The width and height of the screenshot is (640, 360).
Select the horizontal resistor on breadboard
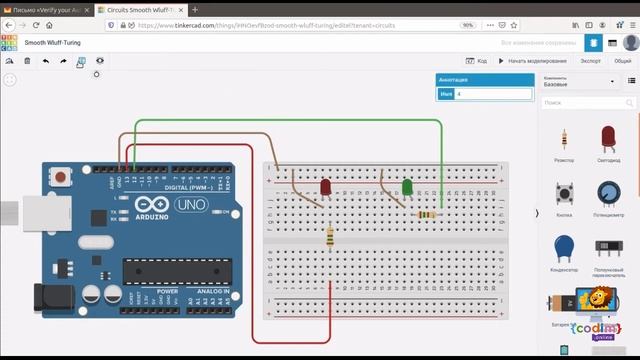coord(427,215)
